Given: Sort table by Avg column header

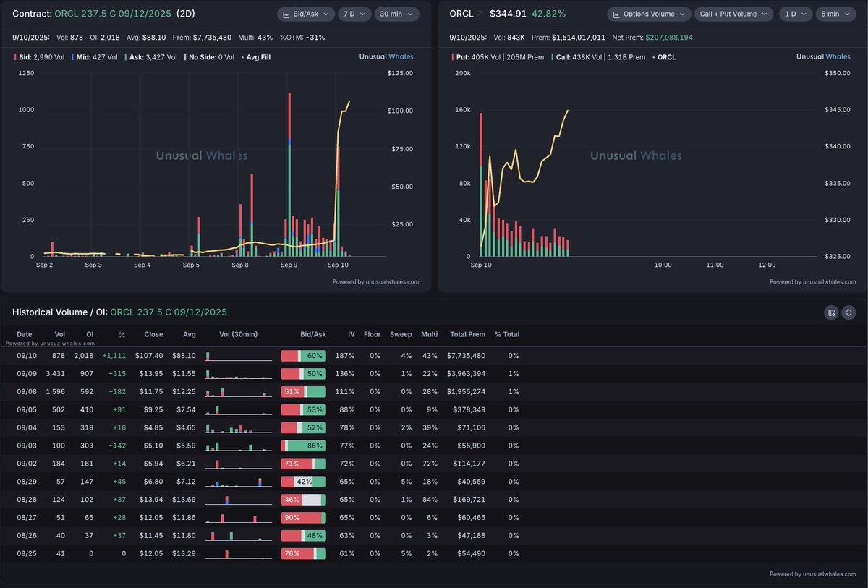Looking at the screenshot, I should click(190, 334).
